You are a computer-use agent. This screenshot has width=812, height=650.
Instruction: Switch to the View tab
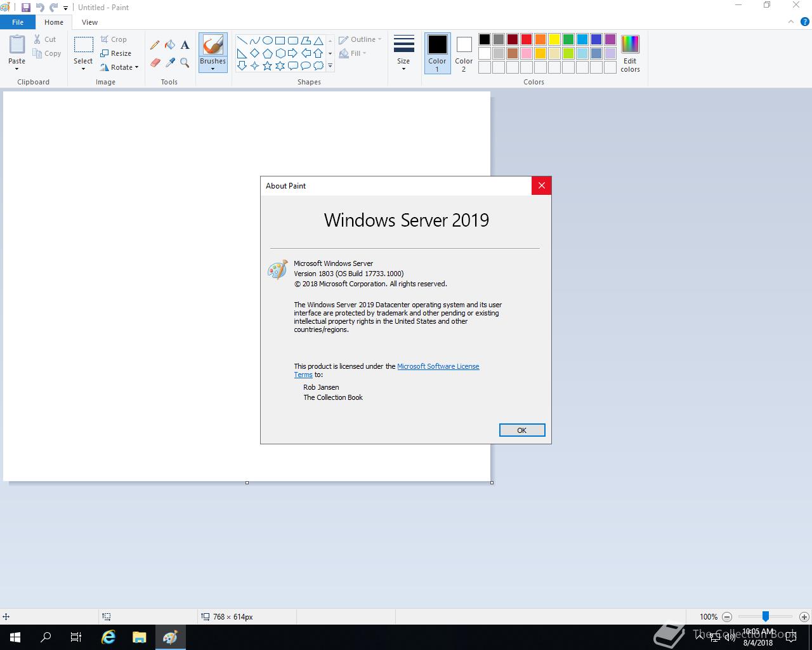click(89, 22)
